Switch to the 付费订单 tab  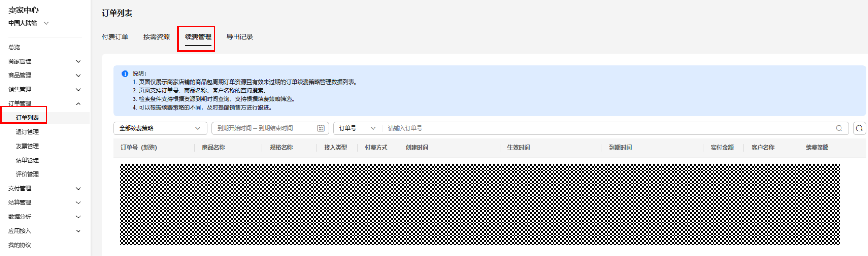(x=115, y=37)
